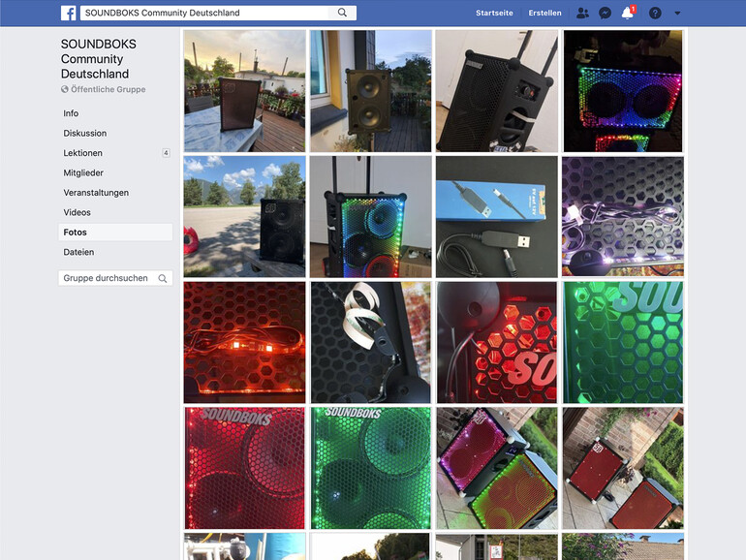Open the friend requests icon
Screen dimensions: 746x560
(x=582, y=13)
